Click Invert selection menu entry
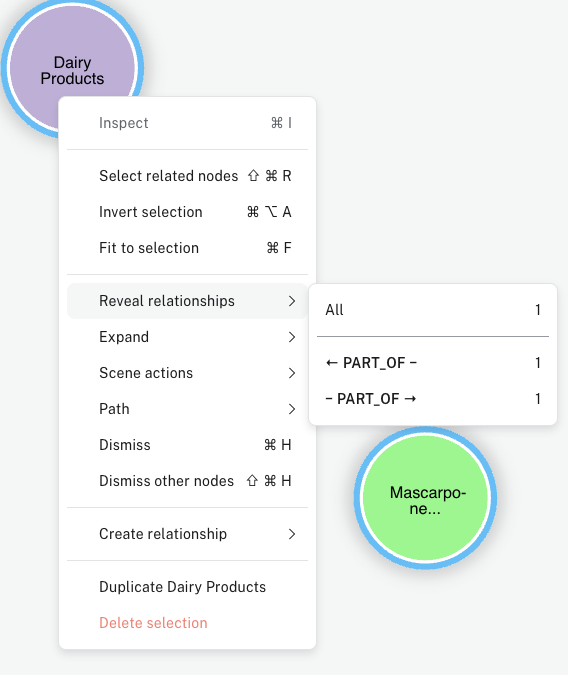The height and width of the screenshot is (675, 568). (x=187, y=212)
